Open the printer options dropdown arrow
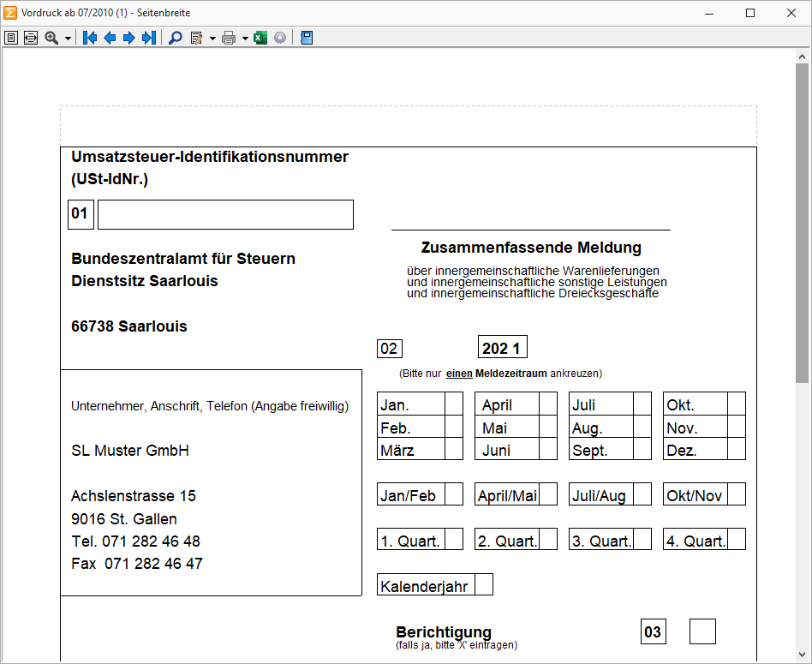The image size is (812, 664). click(246, 39)
